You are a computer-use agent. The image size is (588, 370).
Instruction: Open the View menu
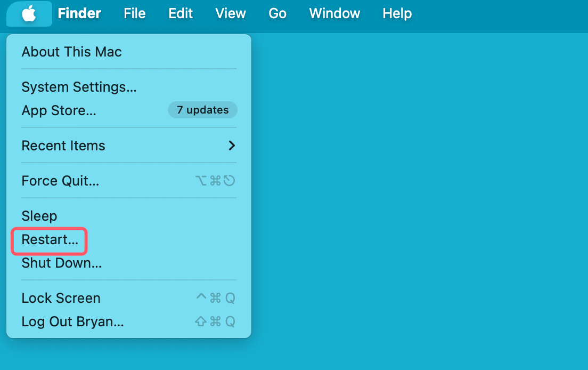(x=231, y=13)
